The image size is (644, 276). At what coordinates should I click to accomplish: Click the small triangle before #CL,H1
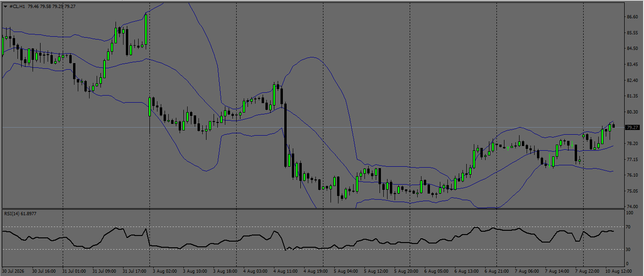point(5,7)
